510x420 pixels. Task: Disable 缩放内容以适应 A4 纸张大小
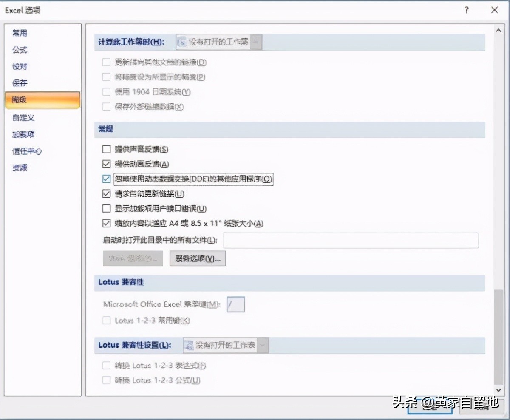pos(106,223)
